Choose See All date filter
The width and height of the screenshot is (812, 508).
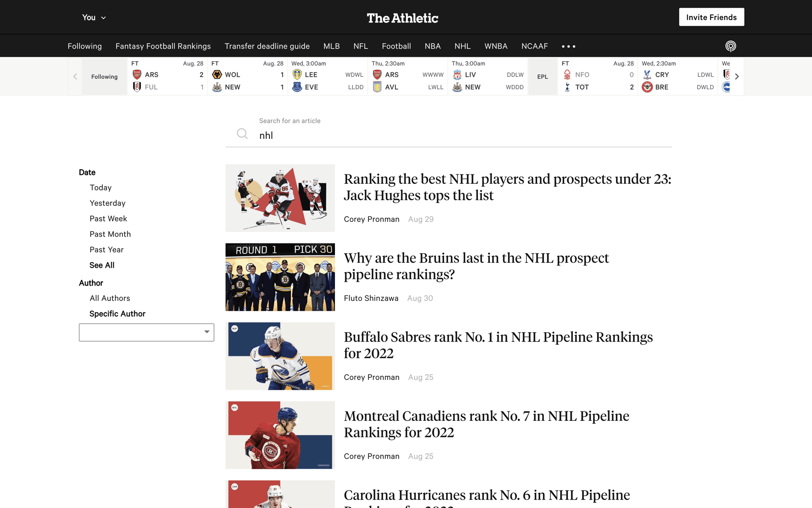[x=102, y=265]
